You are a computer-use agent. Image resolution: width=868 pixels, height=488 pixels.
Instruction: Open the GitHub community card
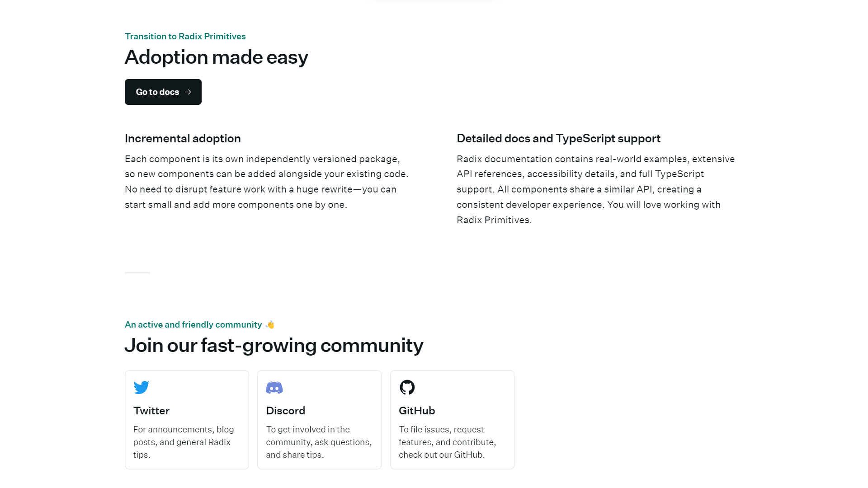tap(452, 420)
